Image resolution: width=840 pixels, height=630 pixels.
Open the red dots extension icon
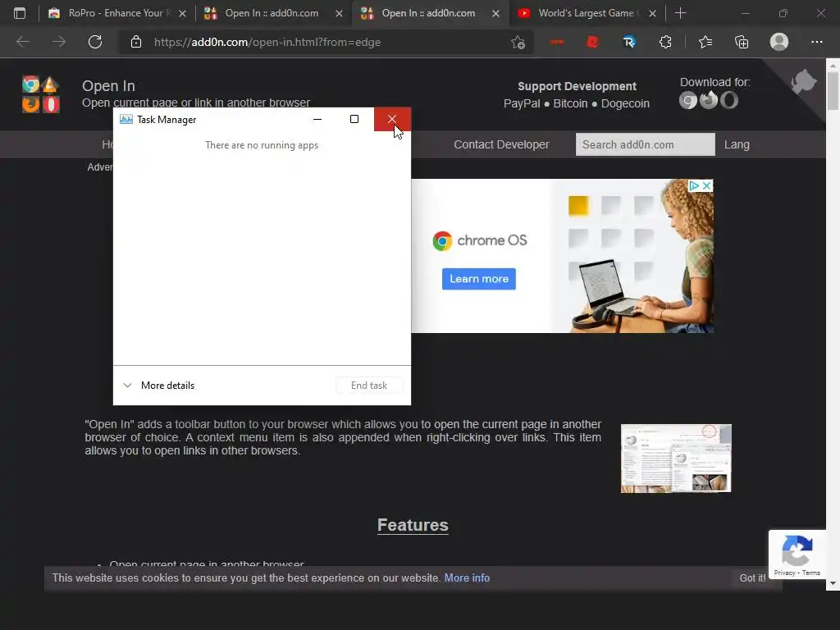coord(557,42)
